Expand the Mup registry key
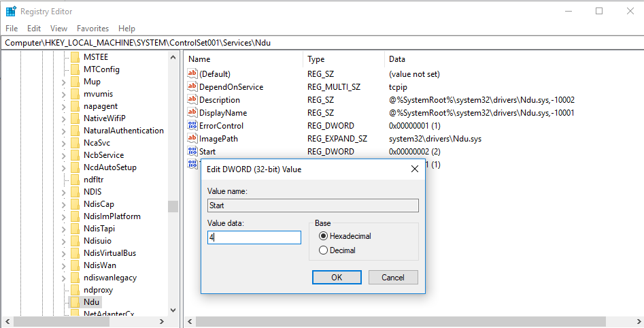Image resolution: width=644 pixels, height=328 pixels. click(63, 82)
